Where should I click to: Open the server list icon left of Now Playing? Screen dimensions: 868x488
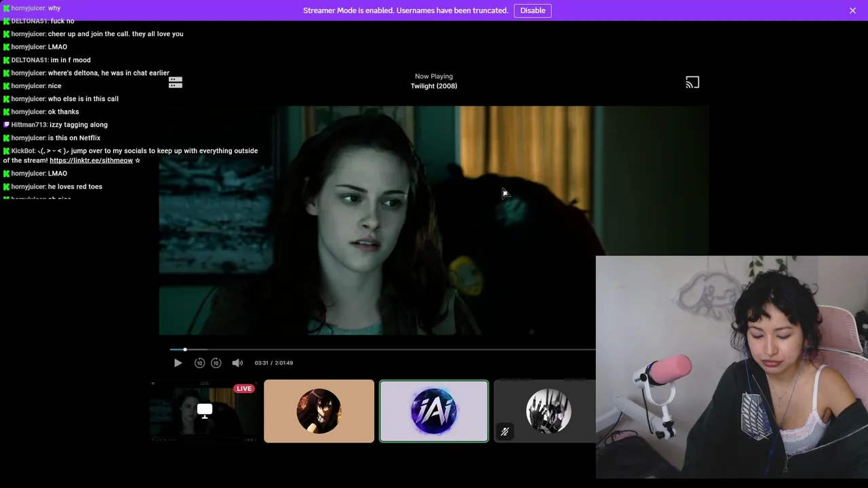[x=176, y=83]
